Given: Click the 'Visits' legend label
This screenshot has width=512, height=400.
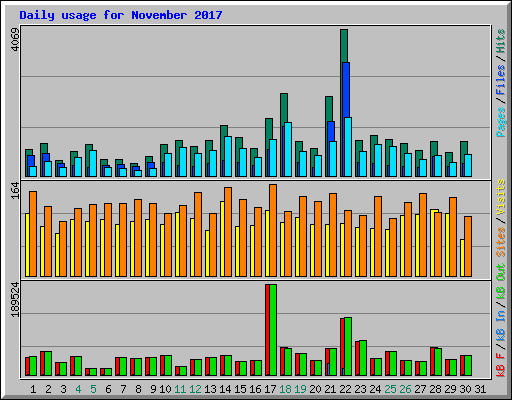Looking at the screenshot, I should [x=501, y=197].
